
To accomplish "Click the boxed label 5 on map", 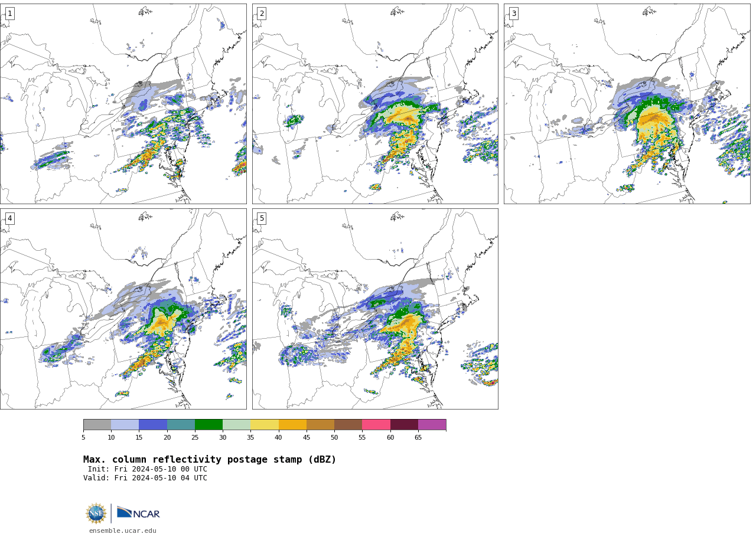I will 262,218.
